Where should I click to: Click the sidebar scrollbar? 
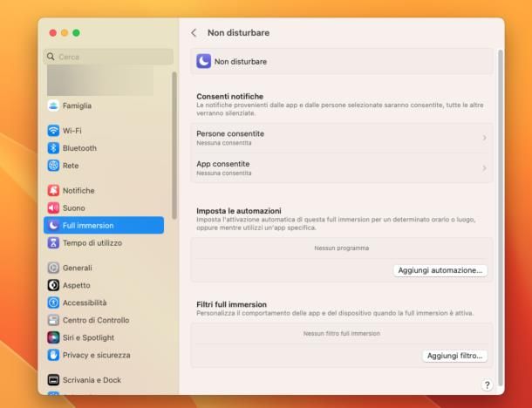click(174, 146)
